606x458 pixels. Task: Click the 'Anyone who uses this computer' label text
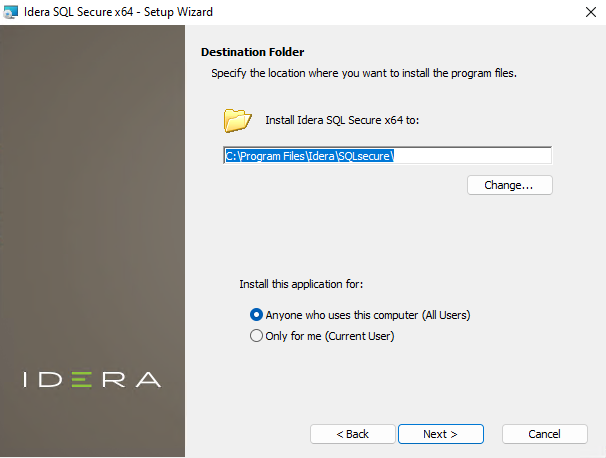click(367, 315)
